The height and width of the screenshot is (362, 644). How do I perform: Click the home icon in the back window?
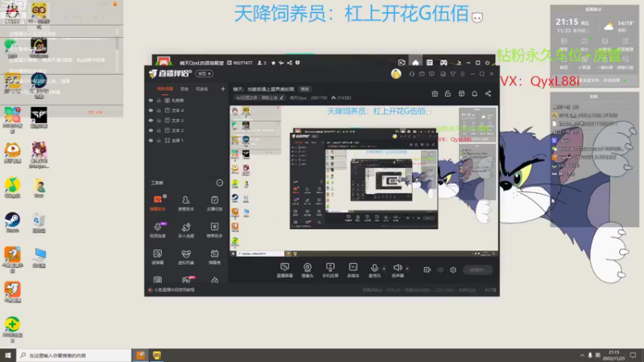(x=415, y=63)
